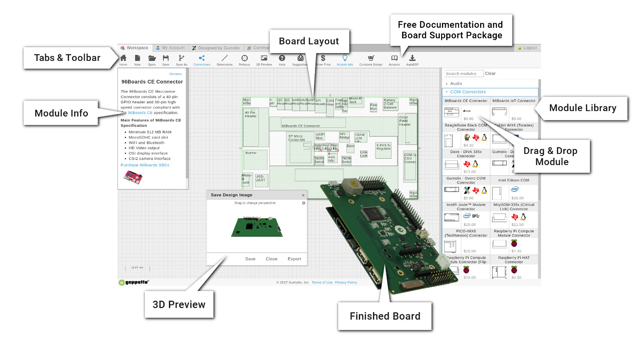Select the Dave - DIVA 335x Connector module

466,162
